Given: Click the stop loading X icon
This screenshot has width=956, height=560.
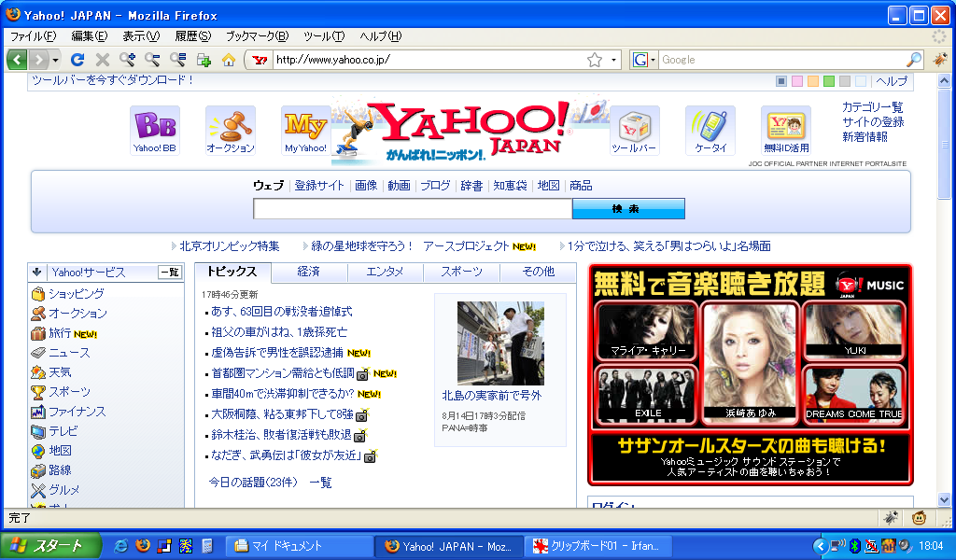Looking at the screenshot, I should tap(103, 60).
